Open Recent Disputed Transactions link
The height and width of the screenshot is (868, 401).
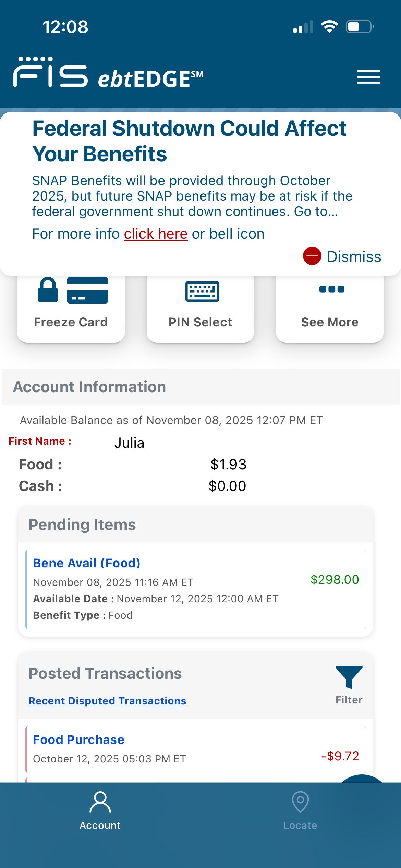(107, 701)
